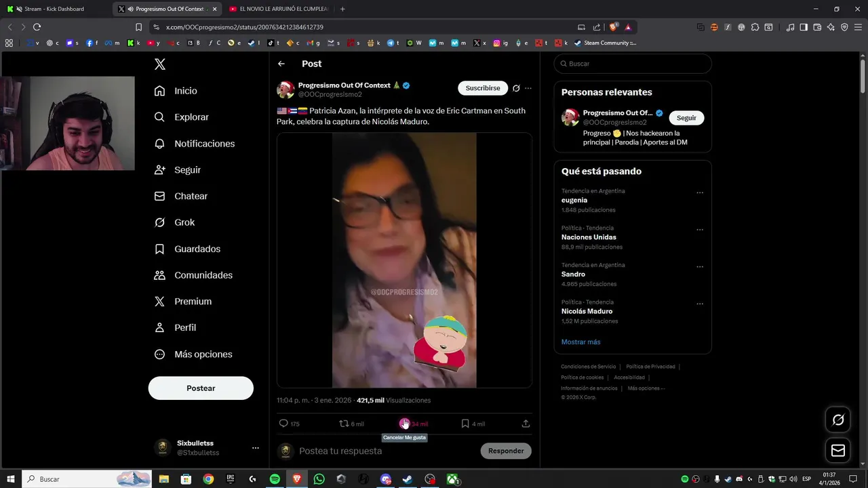Click the Responder button
Viewport: 868px width, 488px height.
click(506, 451)
